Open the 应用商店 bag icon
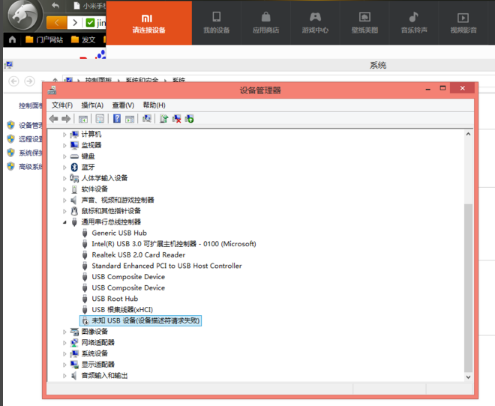495x406 pixels. pos(266,17)
